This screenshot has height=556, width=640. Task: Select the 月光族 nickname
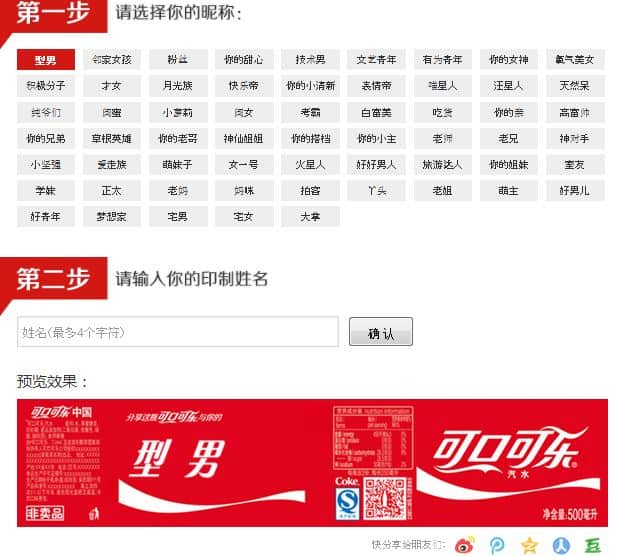coord(178,86)
